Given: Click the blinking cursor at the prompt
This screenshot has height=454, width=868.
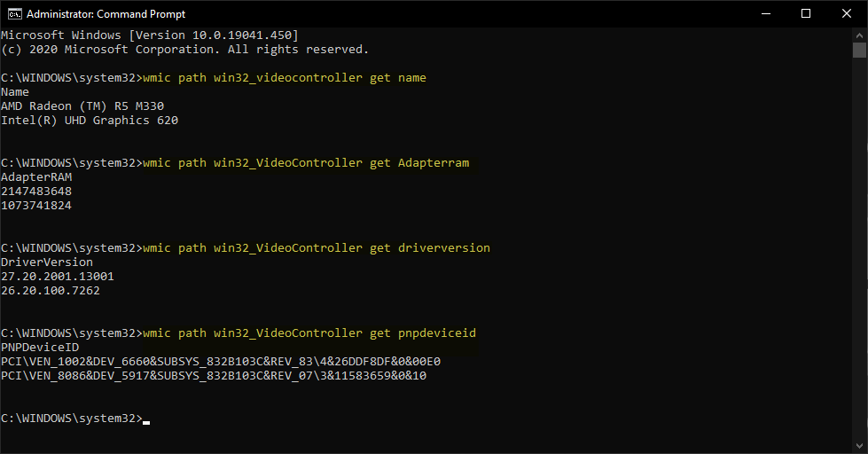Looking at the screenshot, I should click(146, 422).
